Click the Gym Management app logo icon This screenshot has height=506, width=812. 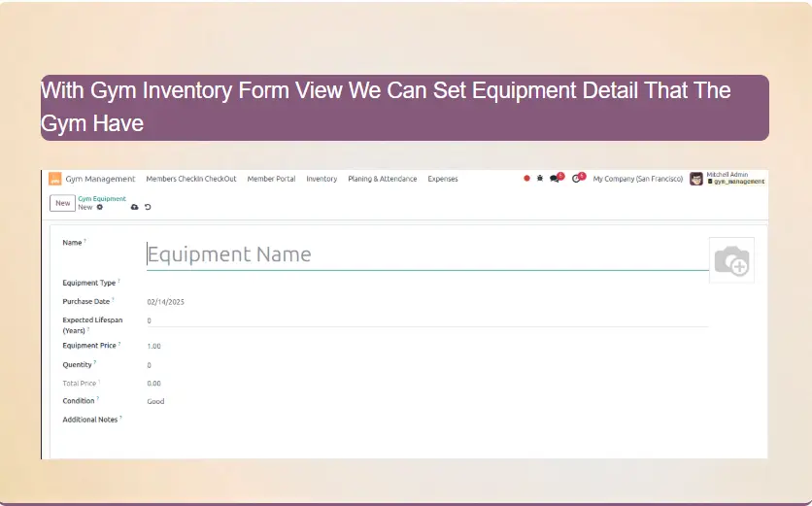click(x=55, y=179)
